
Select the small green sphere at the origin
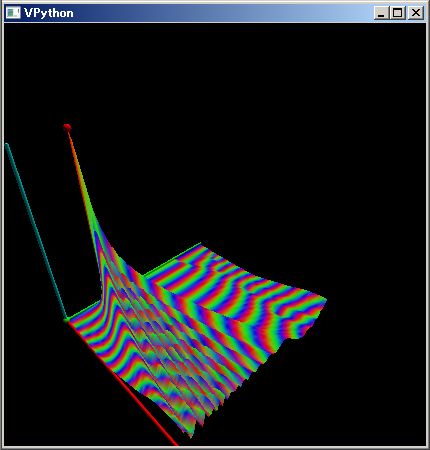click(66, 320)
